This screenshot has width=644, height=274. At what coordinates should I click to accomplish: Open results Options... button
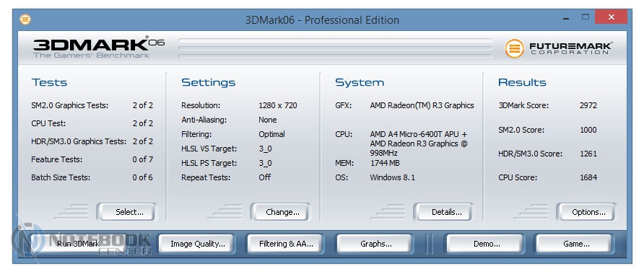click(586, 212)
